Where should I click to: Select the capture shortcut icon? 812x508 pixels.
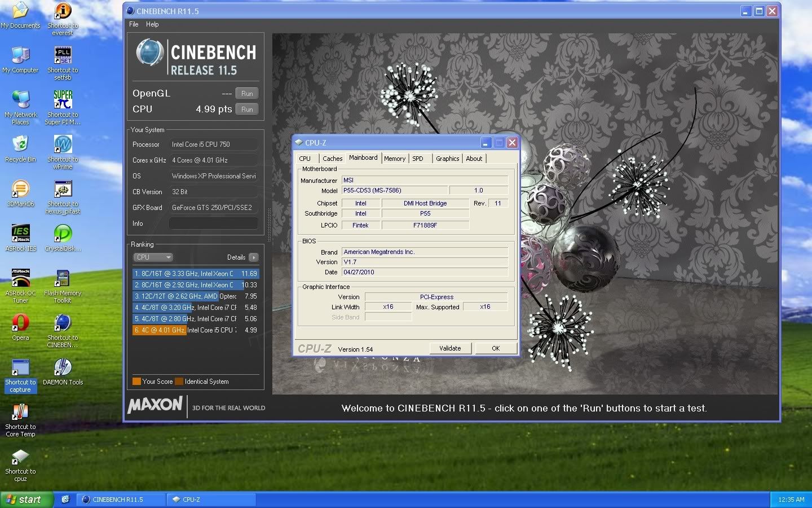(x=20, y=367)
